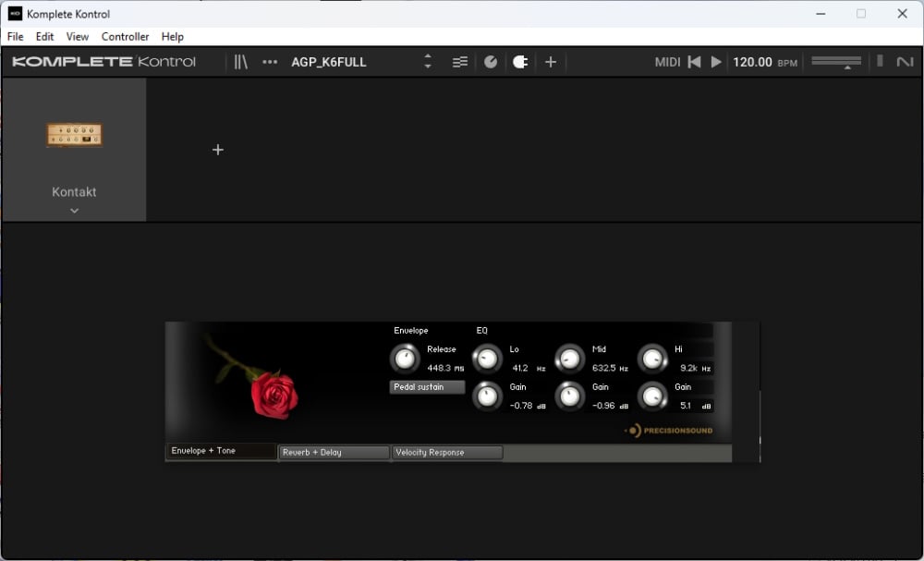Open the three-dots options menu
924x561 pixels.
pyautogui.click(x=270, y=62)
